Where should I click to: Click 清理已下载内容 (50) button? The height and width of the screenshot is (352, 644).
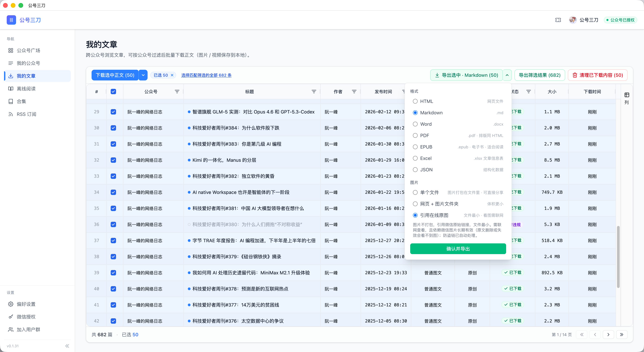coord(598,75)
